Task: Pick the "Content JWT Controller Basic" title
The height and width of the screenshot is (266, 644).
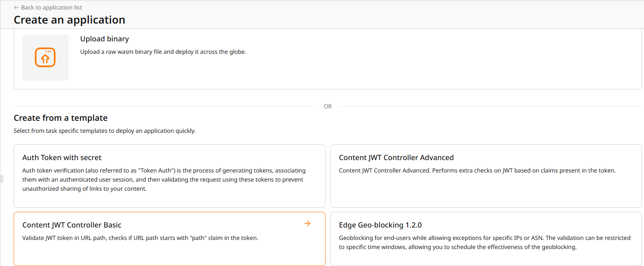Action: click(x=72, y=225)
